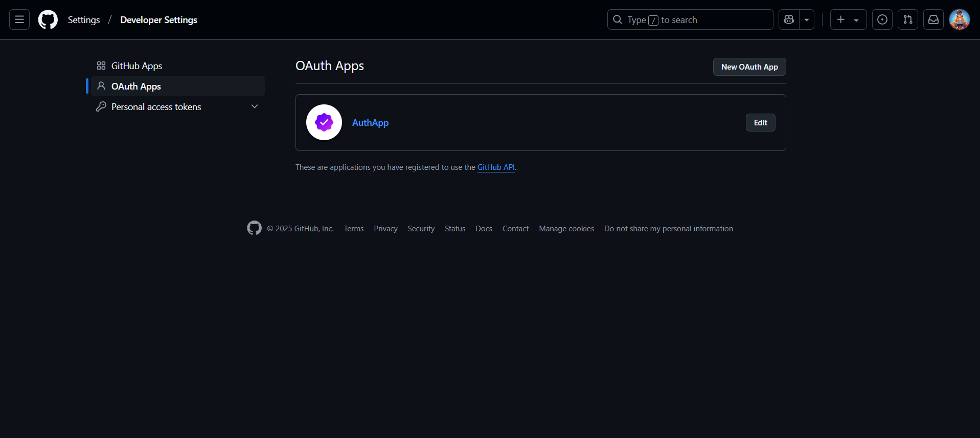This screenshot has width=980, height=438.
Task: Follow the GitHub API link
Action: click(496, 167)
